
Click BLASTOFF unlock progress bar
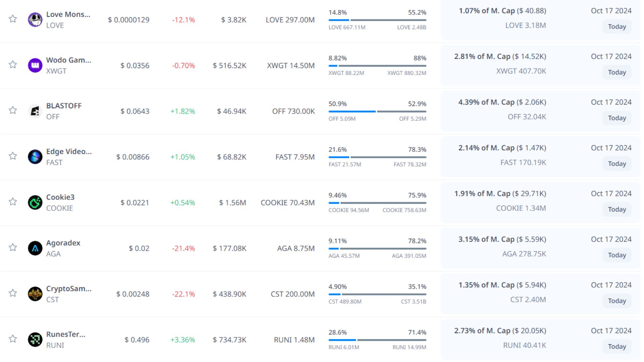pyautogui.click(x=377, y=111)
